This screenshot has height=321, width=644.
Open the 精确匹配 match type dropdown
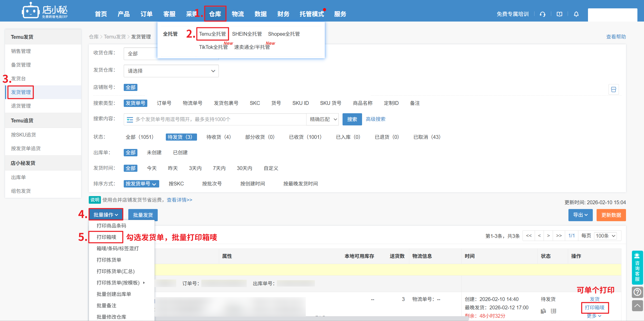click(323, 119)
